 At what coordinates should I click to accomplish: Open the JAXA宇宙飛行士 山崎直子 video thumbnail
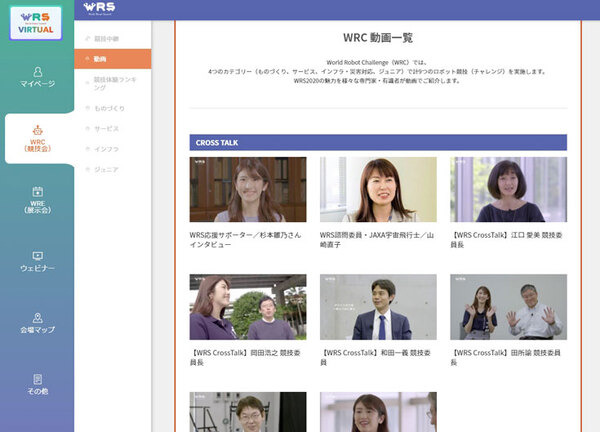tap(378, 189)
